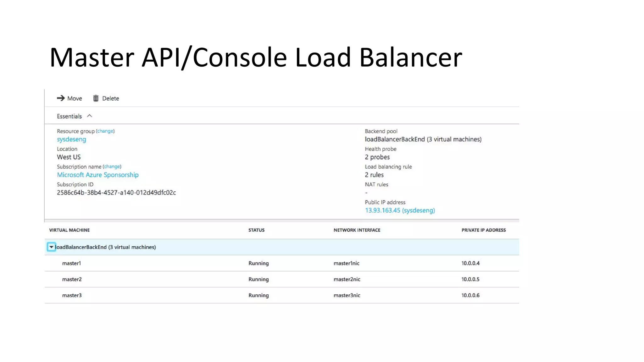Click the master2nic network interface

click(347, 279)
